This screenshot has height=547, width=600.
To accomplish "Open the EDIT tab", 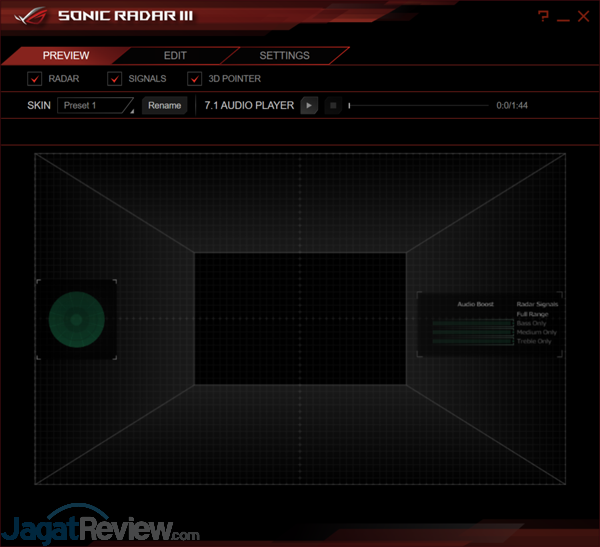I will tap(175, 56).
